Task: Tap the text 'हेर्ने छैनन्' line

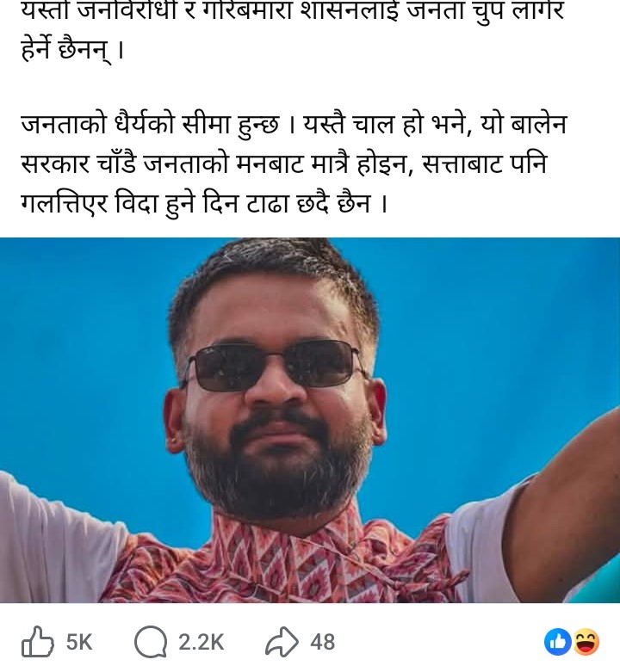Action: pos(72,49)
